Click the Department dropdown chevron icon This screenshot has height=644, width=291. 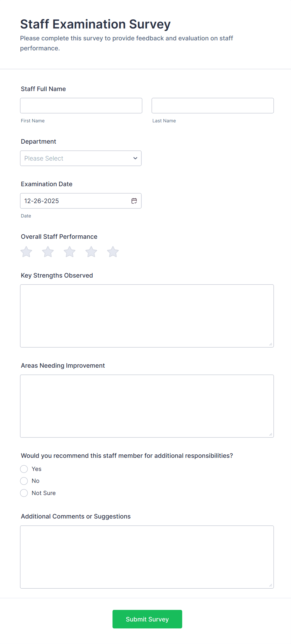coord(135,158)
